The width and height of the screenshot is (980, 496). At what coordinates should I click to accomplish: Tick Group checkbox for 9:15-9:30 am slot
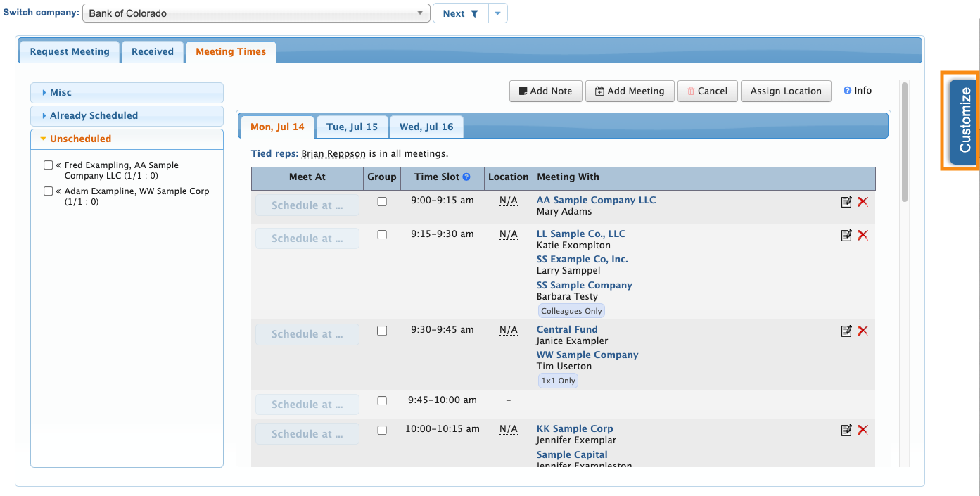(382, 235)
